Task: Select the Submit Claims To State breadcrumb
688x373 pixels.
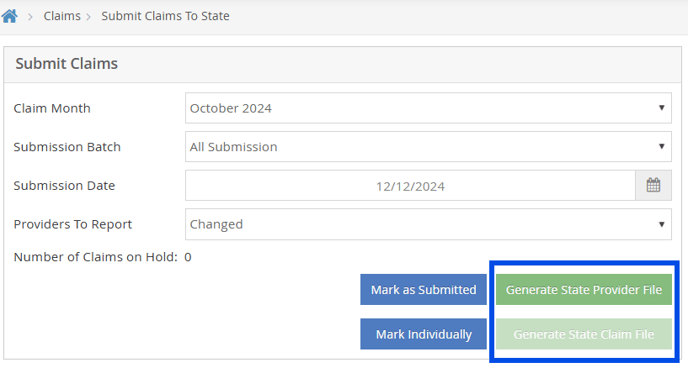Action: (165, 16)
